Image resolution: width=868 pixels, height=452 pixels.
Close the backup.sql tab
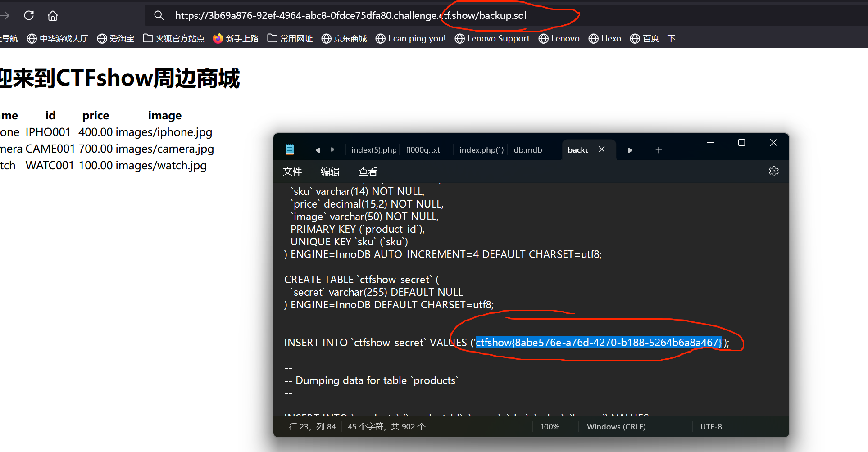pos(601,149)
